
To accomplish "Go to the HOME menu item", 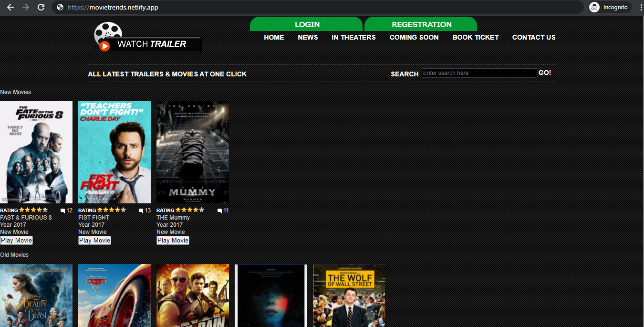I will (x=274, y=37).
